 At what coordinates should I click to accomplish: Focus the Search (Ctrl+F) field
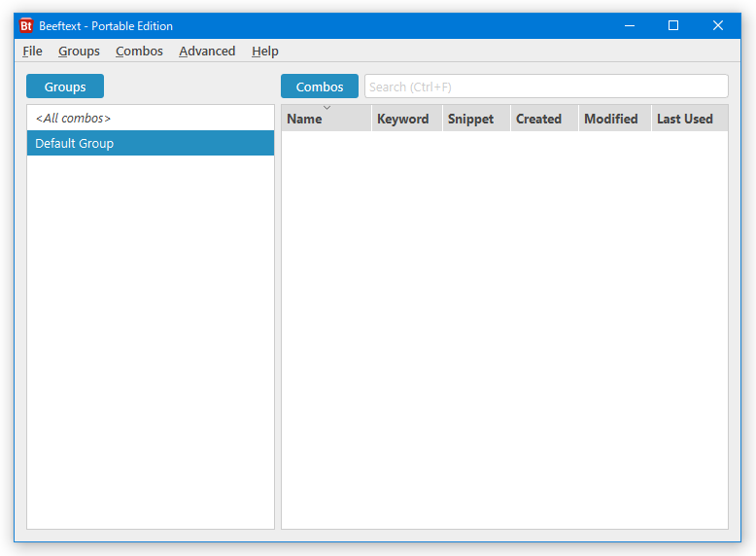(x=546, y=87)
